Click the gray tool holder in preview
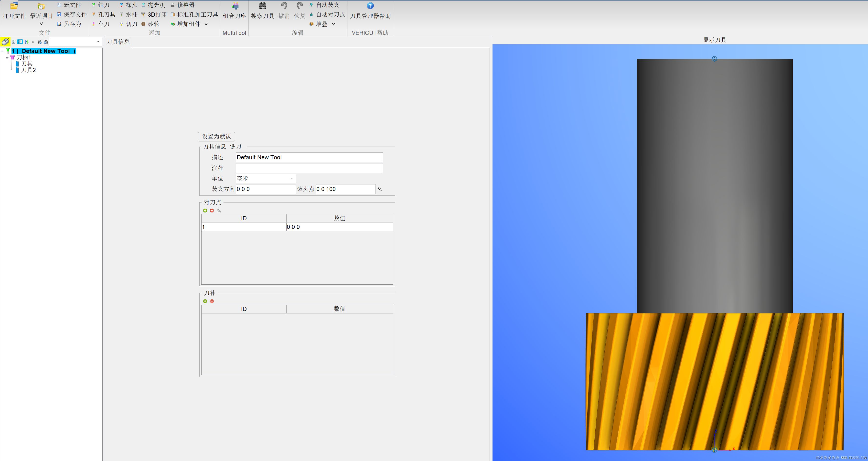Screen dimensions: 868x461 pos(715,186)
